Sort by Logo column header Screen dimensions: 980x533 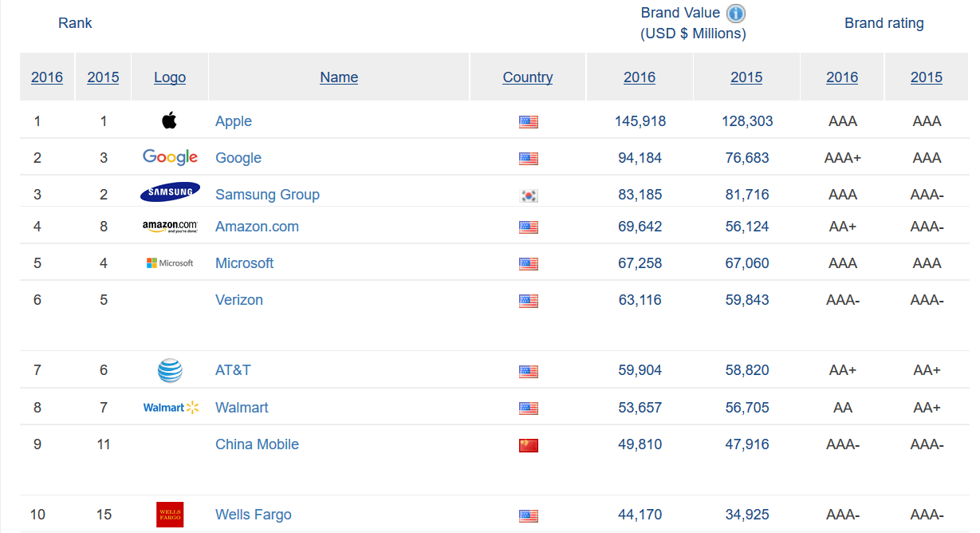click(x=170, y=77)
